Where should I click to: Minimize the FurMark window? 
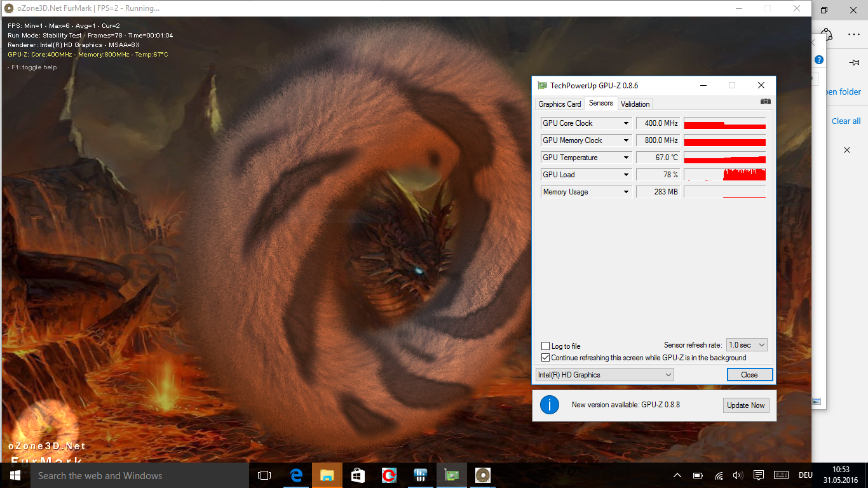[x=738, y=8]
